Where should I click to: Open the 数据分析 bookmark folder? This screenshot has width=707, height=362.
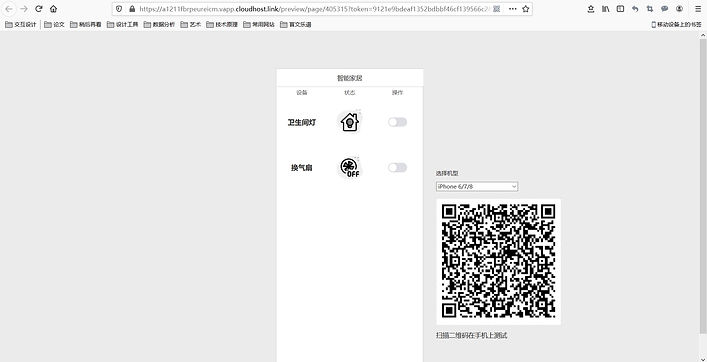pyautogui.click(x=160, y=25)
